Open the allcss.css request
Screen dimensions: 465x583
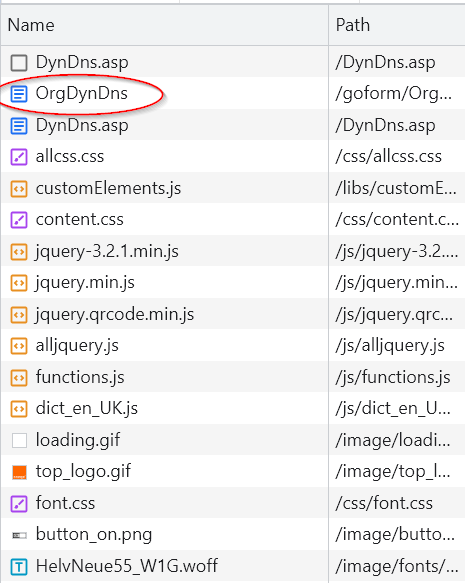click(x=70, y=157)
